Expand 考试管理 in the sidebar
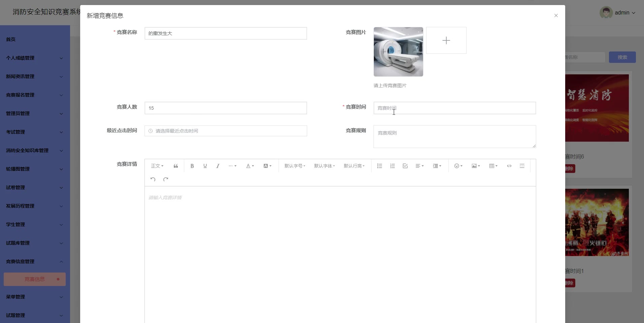This screenshot has width=644, height=323. [x=35, y=132]
